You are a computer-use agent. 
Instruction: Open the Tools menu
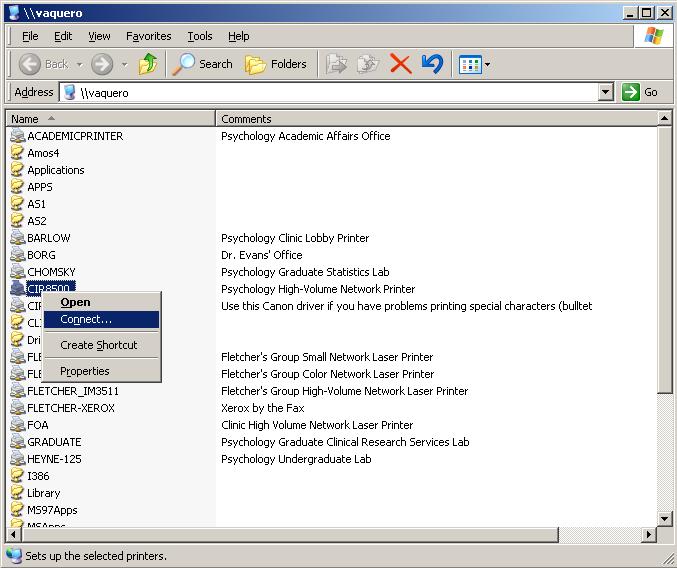point(200,36)
